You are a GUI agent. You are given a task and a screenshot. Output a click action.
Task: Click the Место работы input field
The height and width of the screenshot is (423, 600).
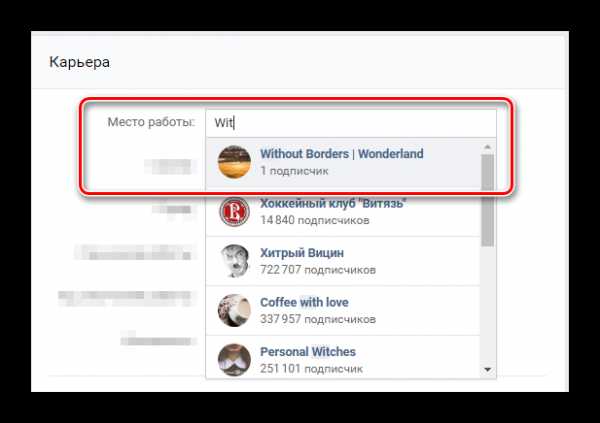(351, 123)
